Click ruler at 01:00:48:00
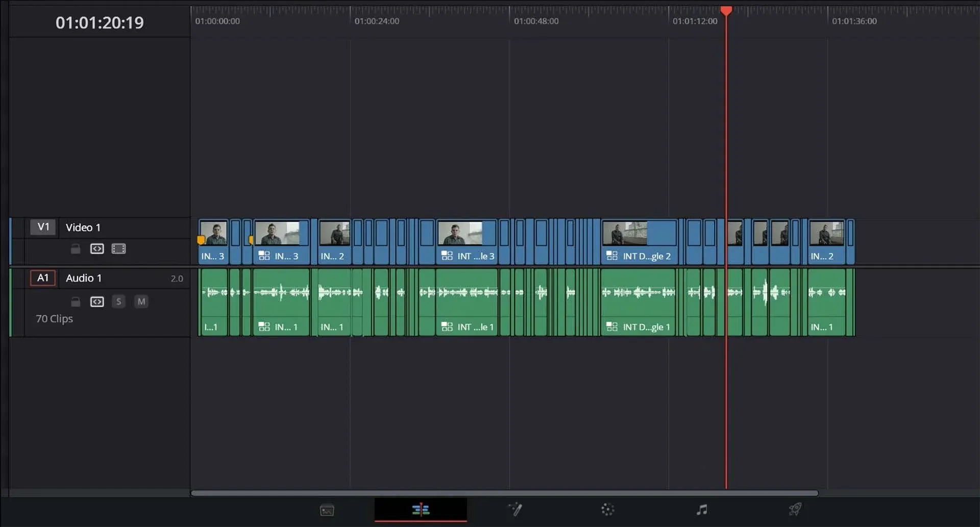980x527 pixels. pos(536,21)
